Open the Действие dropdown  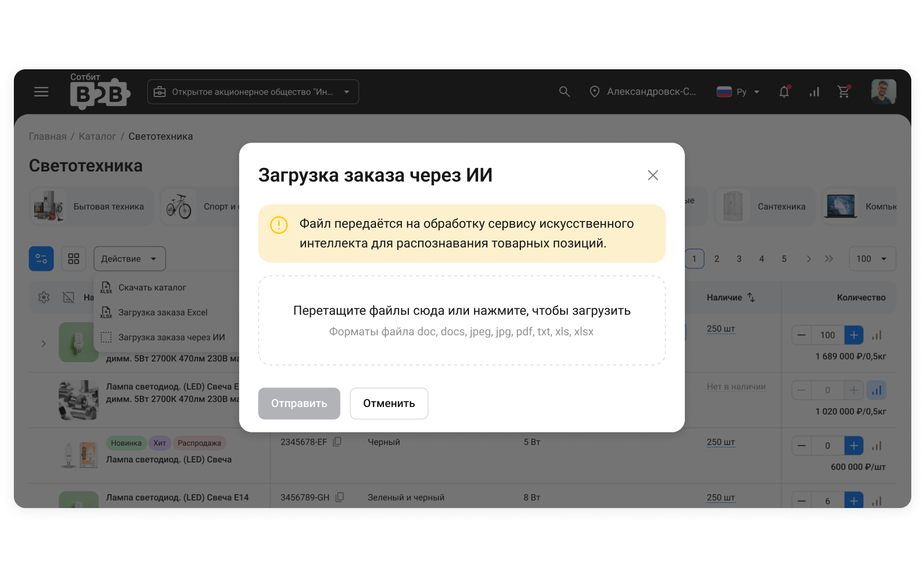click(129, 259)
